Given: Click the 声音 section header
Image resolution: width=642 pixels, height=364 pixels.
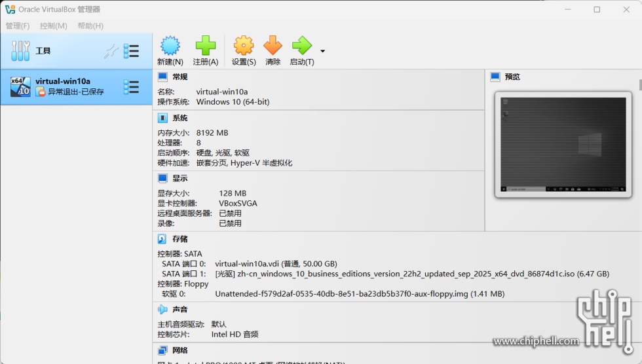Looking at the screenshot, I should (x=179, y=310).
